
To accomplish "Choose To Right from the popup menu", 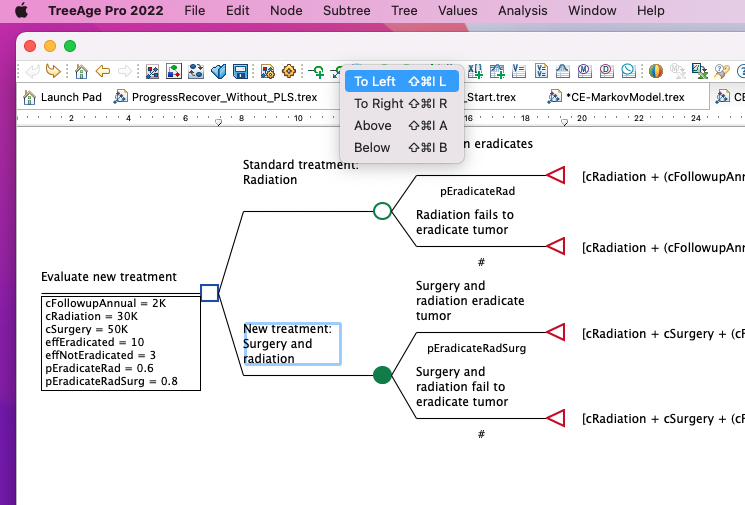I will pyautogui.click(x=401, y=104).
